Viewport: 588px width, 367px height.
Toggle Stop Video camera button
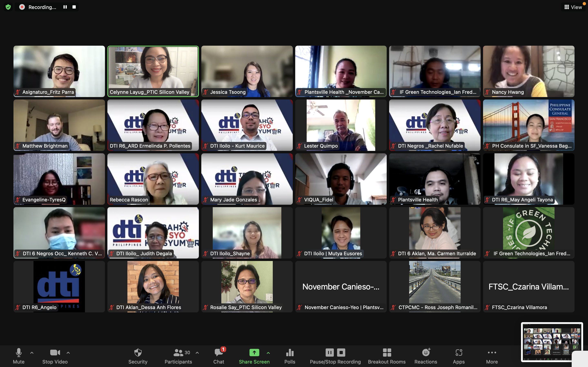point(55,353)
